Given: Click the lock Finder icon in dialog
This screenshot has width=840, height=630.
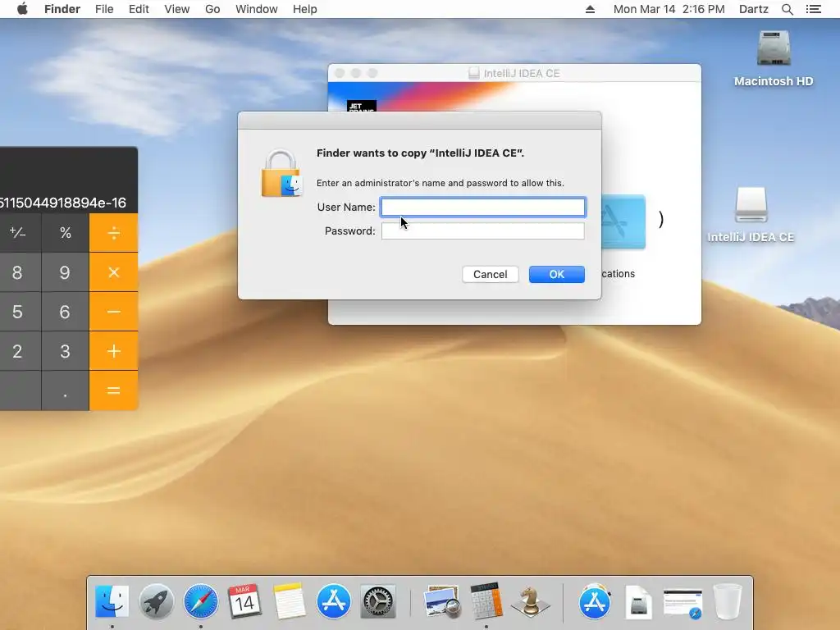Looking at the screenshot, I should (281, 173).
